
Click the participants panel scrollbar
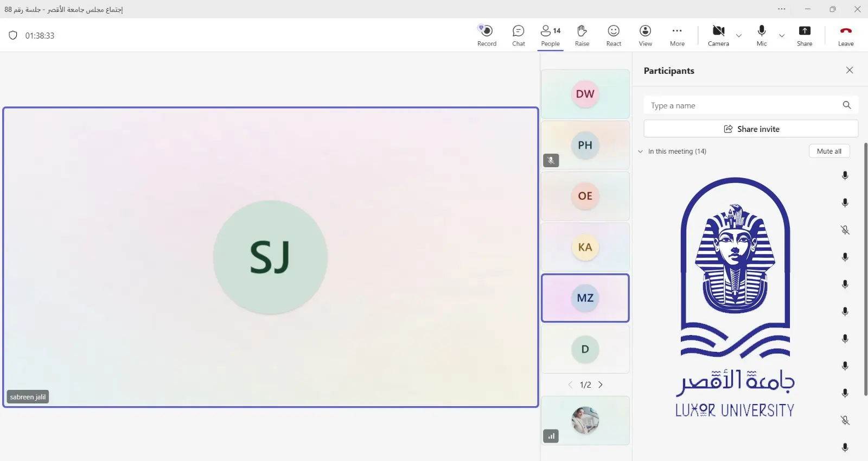865,269
